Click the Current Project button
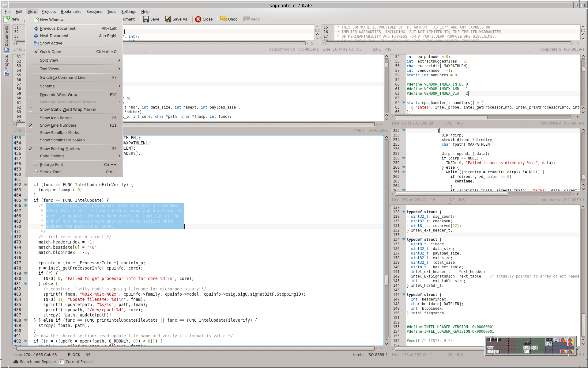Screen dimensions: 588x368 click(x=76, y=362)
